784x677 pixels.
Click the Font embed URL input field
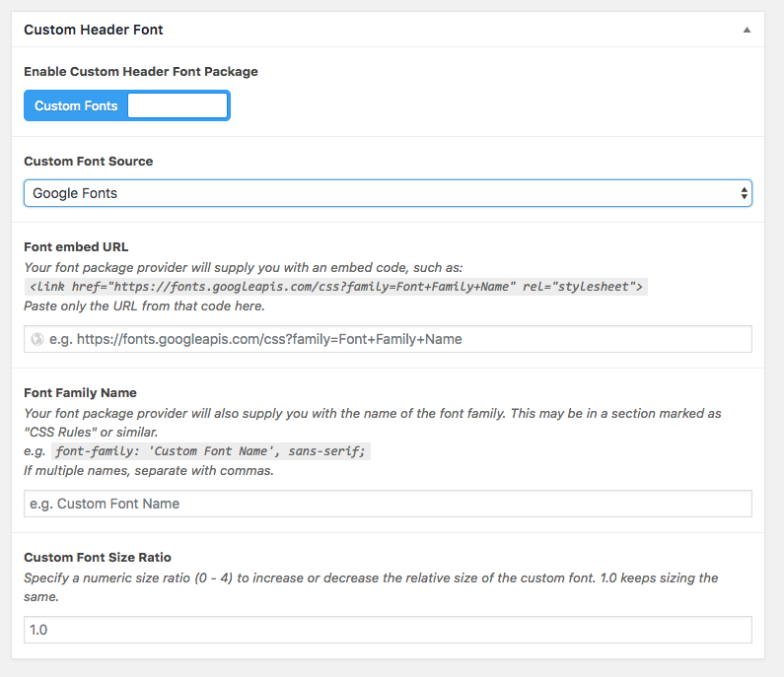(x=388, y=339)
